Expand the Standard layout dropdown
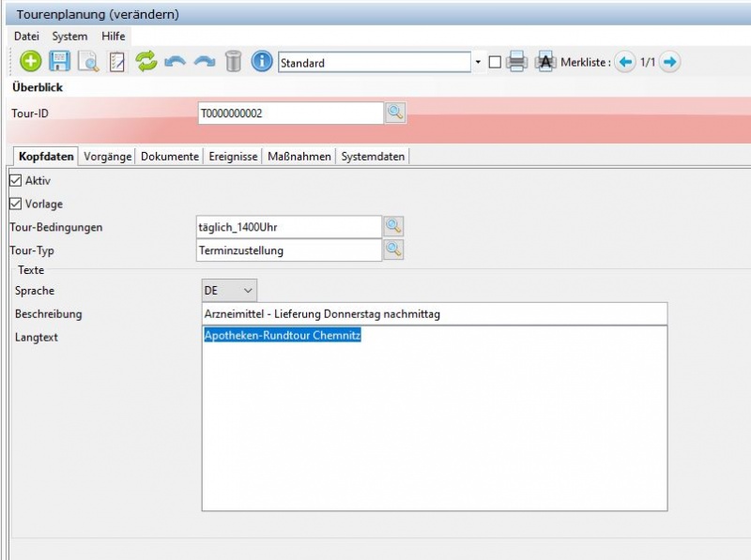Viewport: 751px width, 560px height. pos(478,63)
